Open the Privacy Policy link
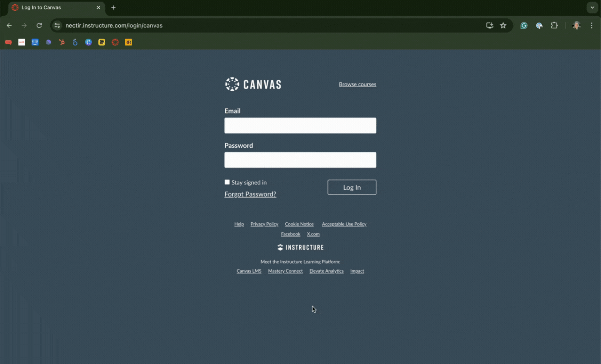This screenshot has height=364, width=601. pos(264,224)
